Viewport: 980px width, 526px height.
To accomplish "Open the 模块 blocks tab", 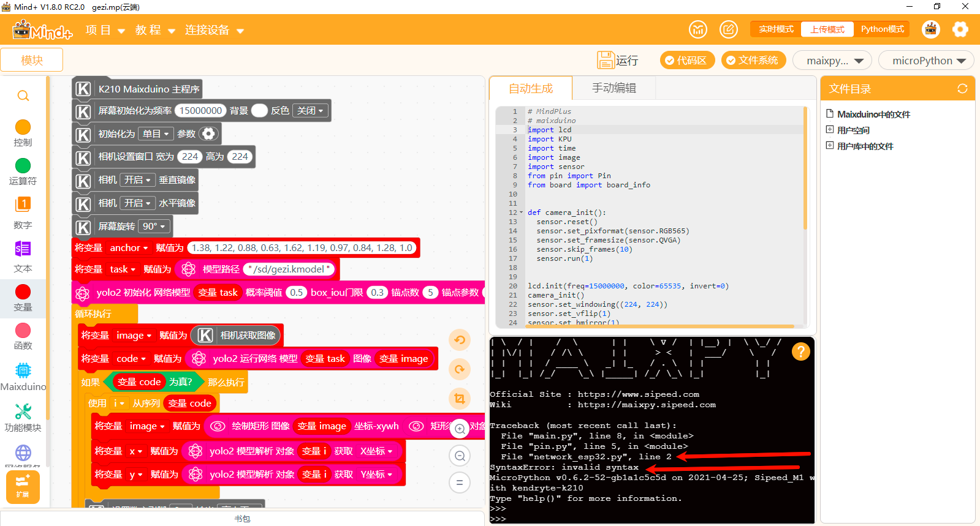I will tap(32, 60).
